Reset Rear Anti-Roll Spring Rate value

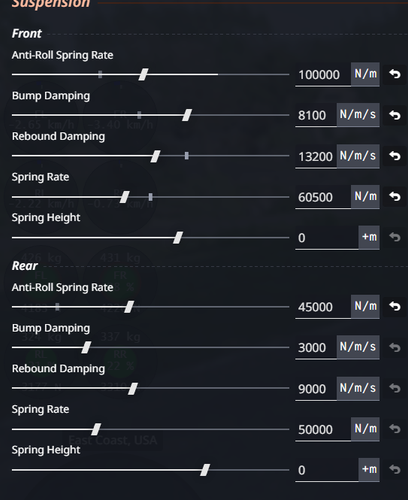(x=395, y=306)
